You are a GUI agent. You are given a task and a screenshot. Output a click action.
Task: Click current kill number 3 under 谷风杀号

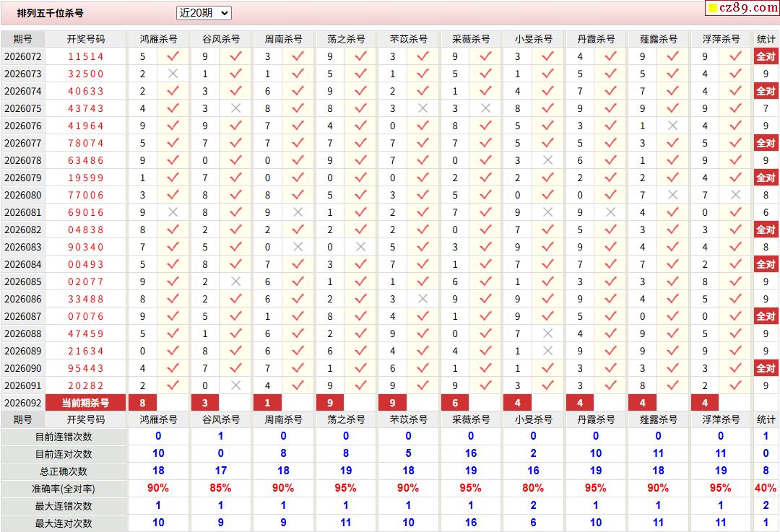coord(205,403)
